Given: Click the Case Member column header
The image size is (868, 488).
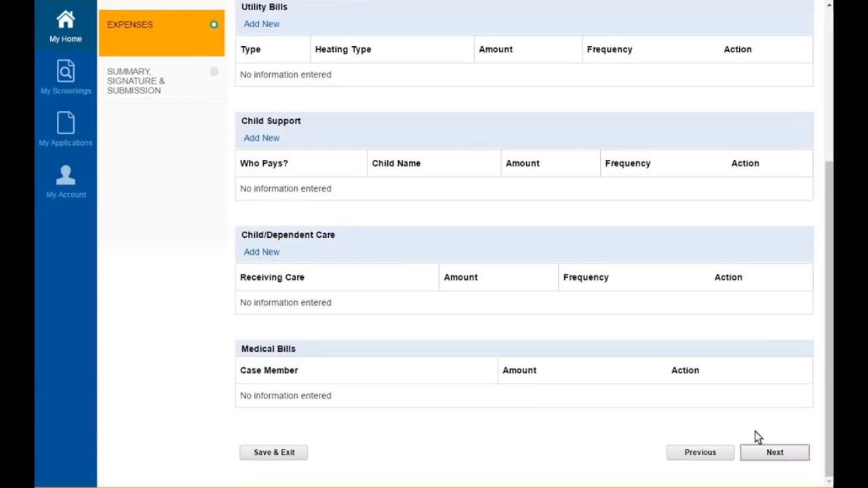Looking at the screenshot, I should [x=269, y=370].
